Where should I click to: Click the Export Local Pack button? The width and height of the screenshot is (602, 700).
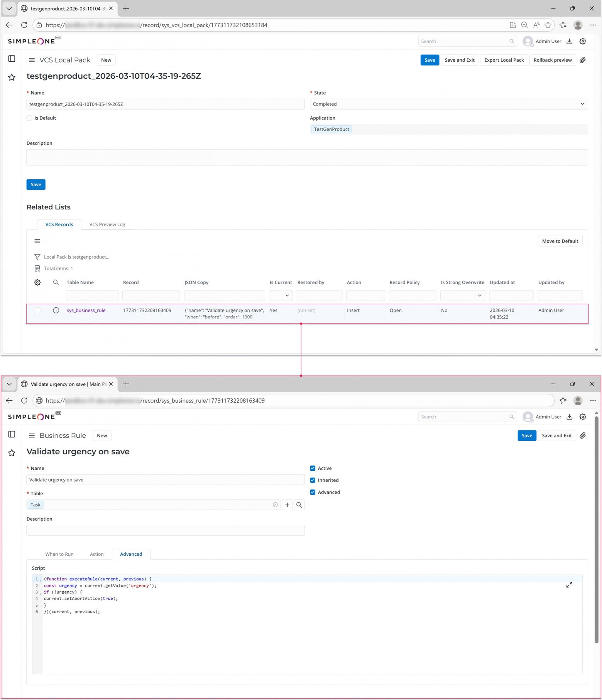tap(504, 60)
